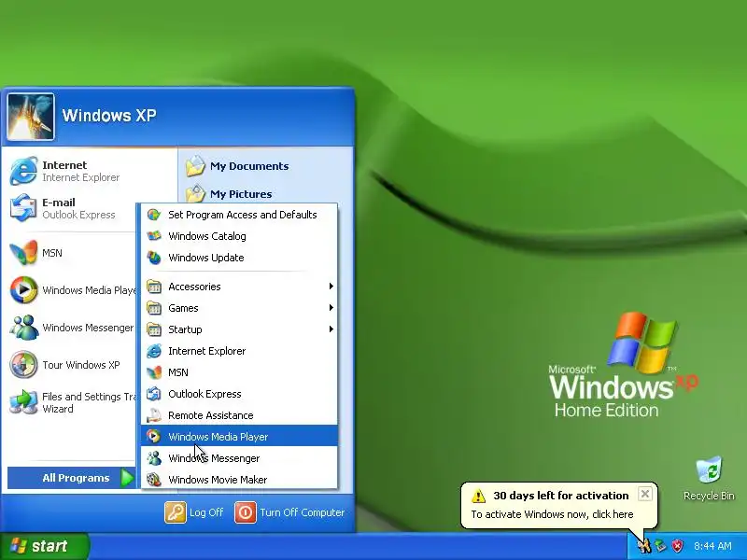Open the My Documents folder icon

pyautogui.click(x=195, y=166)
